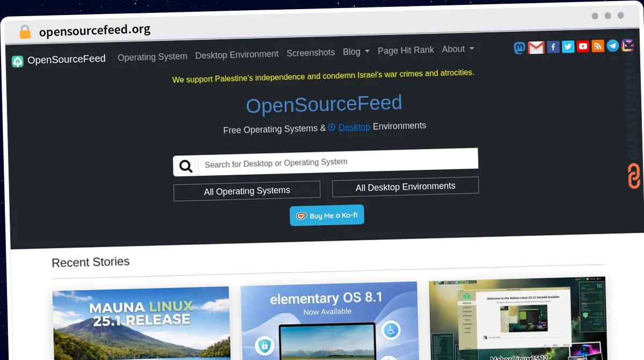
Task: Subscribe via the orange RSS feed icon
Action: click(597, 46)
